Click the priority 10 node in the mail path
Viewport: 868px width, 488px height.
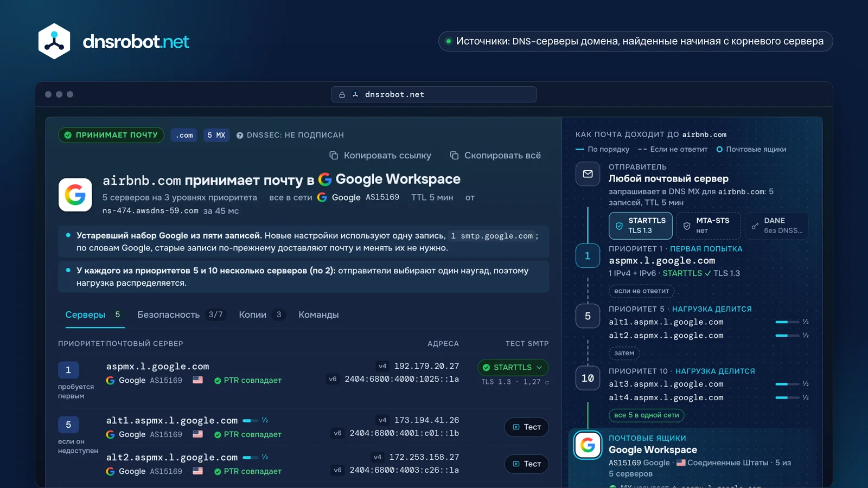pyautogui.click(x=588, y=378)
